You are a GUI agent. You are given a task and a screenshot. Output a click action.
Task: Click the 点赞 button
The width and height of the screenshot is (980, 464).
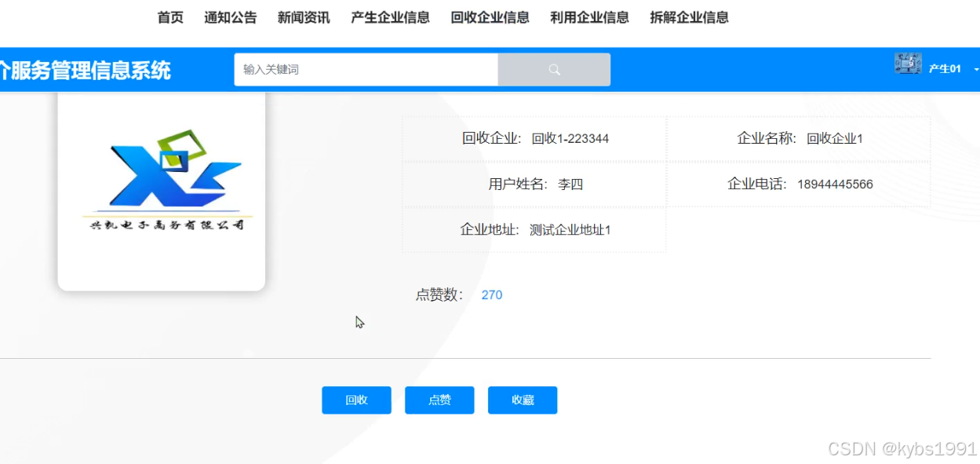(x=439, y=400)
